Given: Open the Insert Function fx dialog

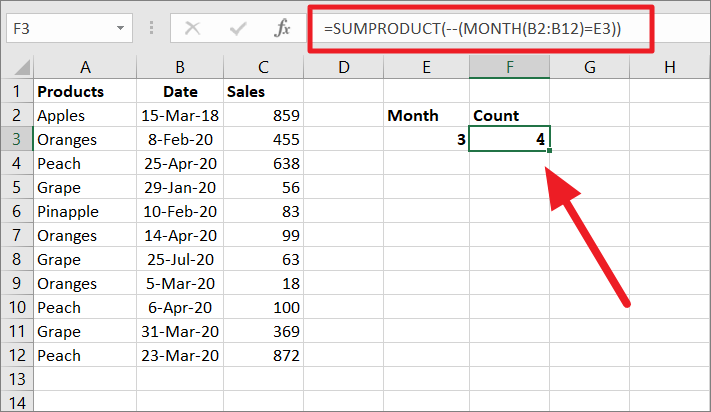Looking at the screenshot, I should [282, 28].
